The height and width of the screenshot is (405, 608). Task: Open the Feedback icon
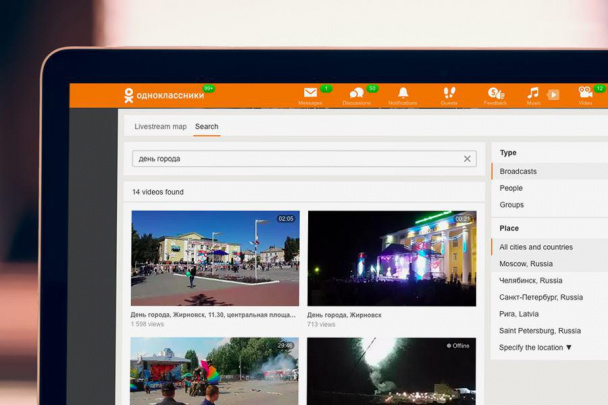point(495,93)
